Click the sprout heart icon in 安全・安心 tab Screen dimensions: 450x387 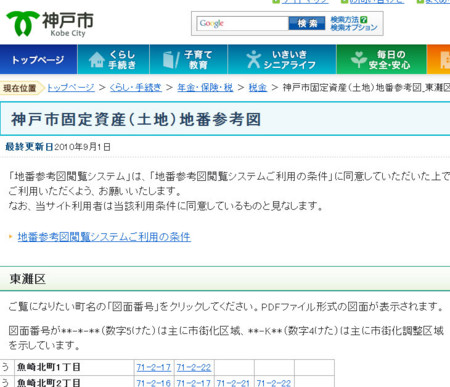point(359,59)
